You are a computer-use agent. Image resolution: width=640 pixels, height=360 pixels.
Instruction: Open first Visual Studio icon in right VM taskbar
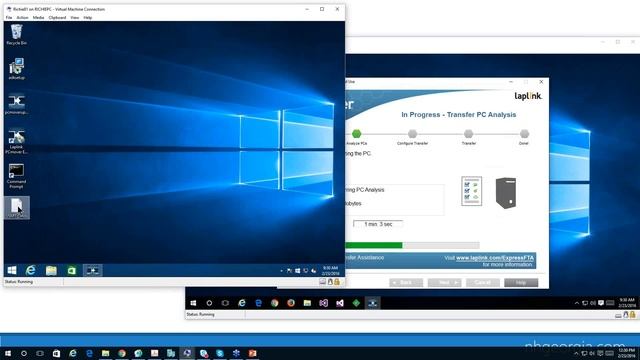[324, 303]
